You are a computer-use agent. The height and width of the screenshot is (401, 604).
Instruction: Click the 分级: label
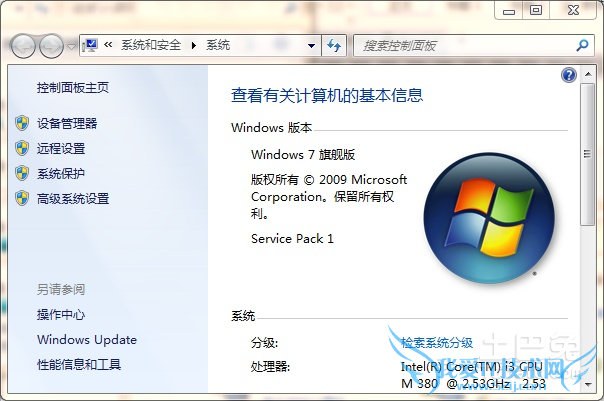click(264, 343)
